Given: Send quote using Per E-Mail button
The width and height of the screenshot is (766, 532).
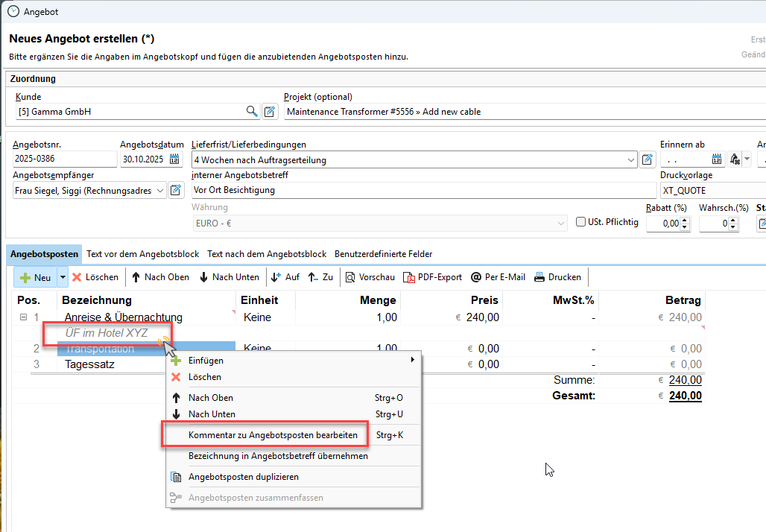Looking at the screenshot, I should [x=498, y=277].
